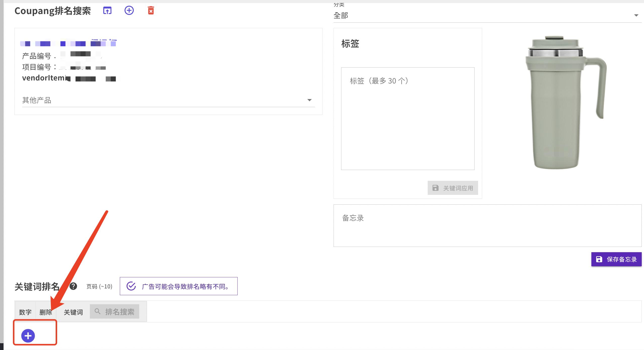Click the circled plus icon in the header

tap(129, 11)
